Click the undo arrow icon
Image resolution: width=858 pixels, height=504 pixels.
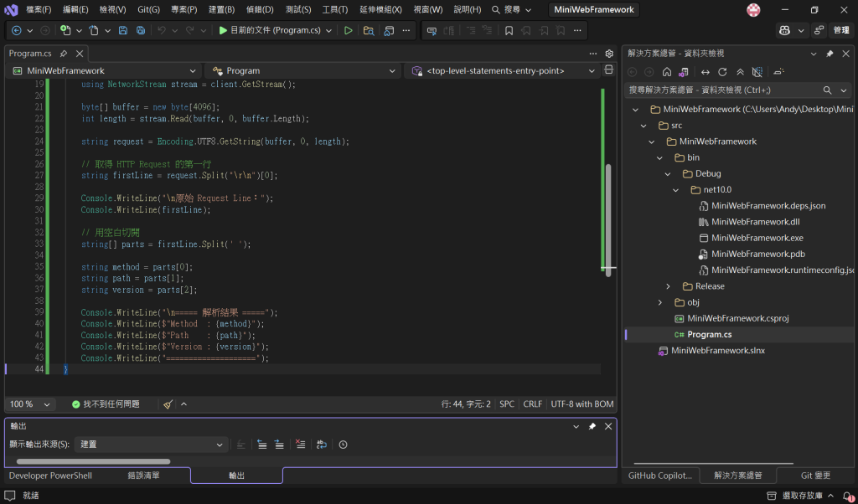coord(162,31)
